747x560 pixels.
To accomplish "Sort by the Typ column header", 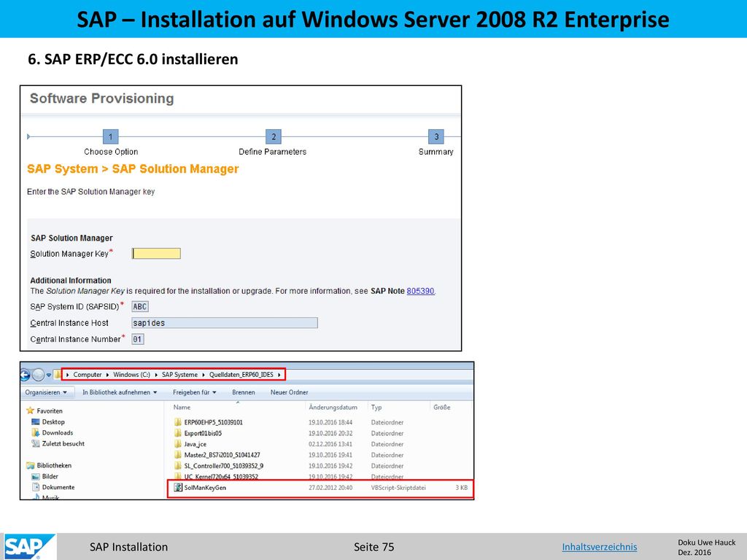I will click(x=376, y=407).
